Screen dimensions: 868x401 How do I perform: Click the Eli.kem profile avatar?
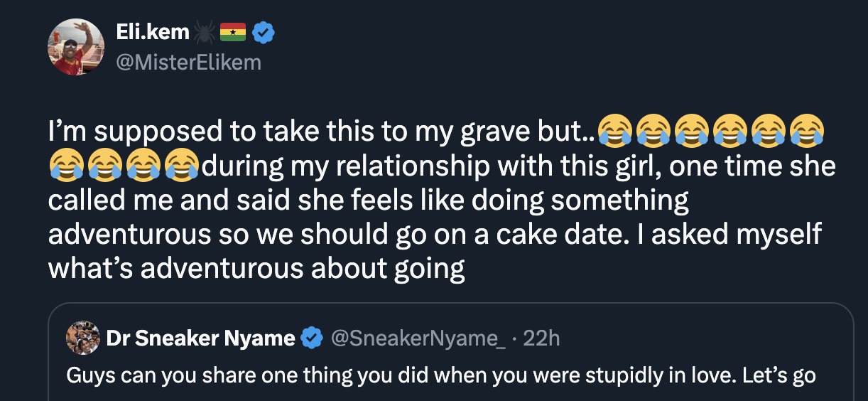click(x=76, y=47)
